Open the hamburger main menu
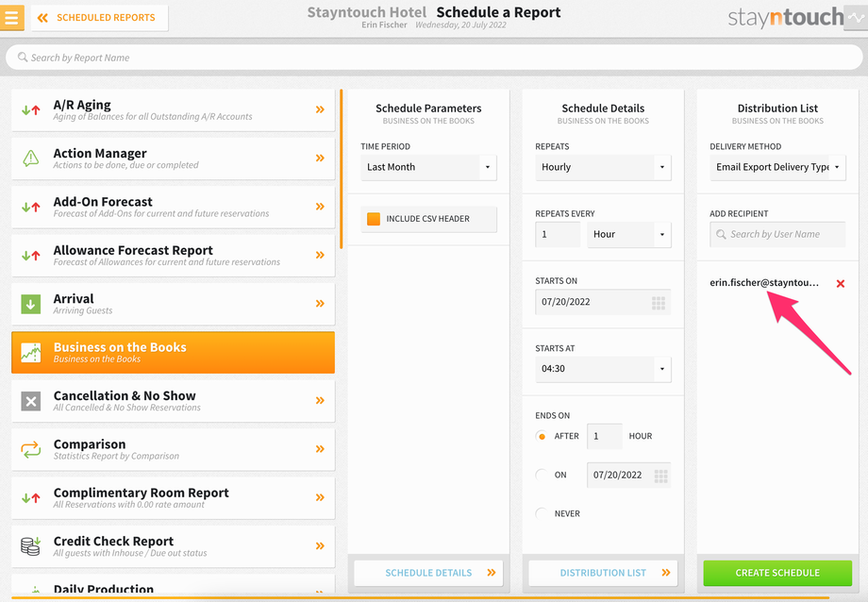 pyautogui.click(x=11, y=17)
